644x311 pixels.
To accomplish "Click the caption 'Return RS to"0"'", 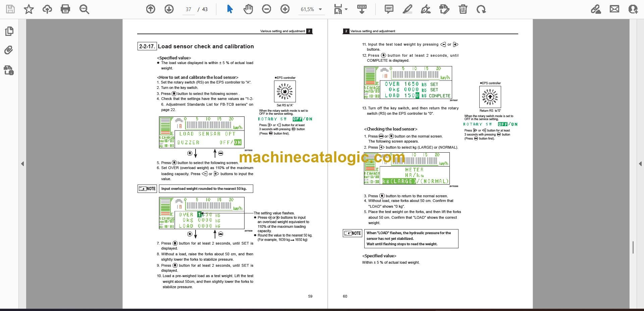I will pos(490,111).
